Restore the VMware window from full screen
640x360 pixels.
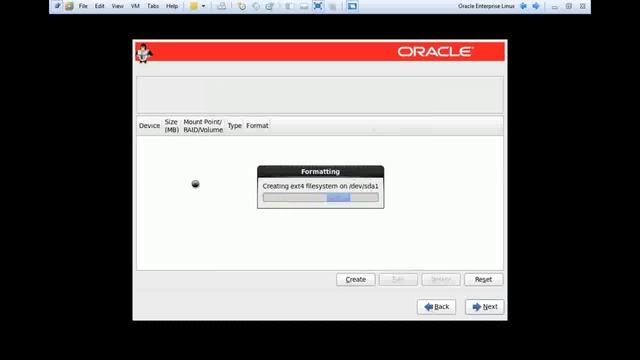(x=569, y=7)
